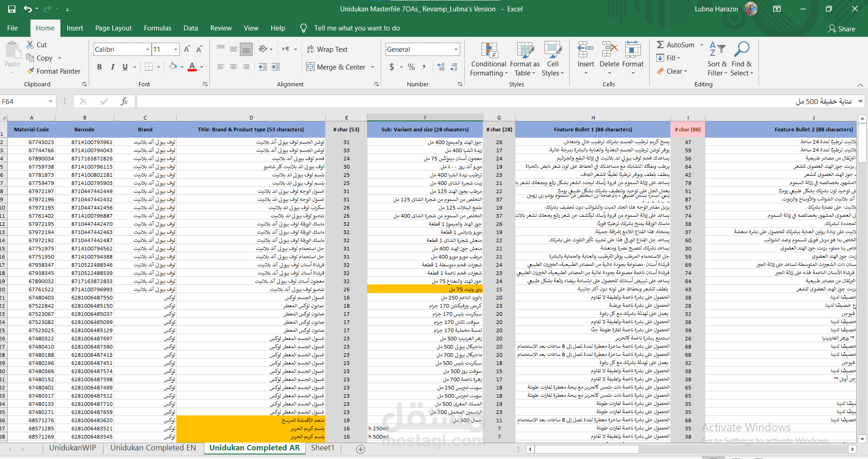
Task: Click the Insert cells icon
Action: click(585, 50)
